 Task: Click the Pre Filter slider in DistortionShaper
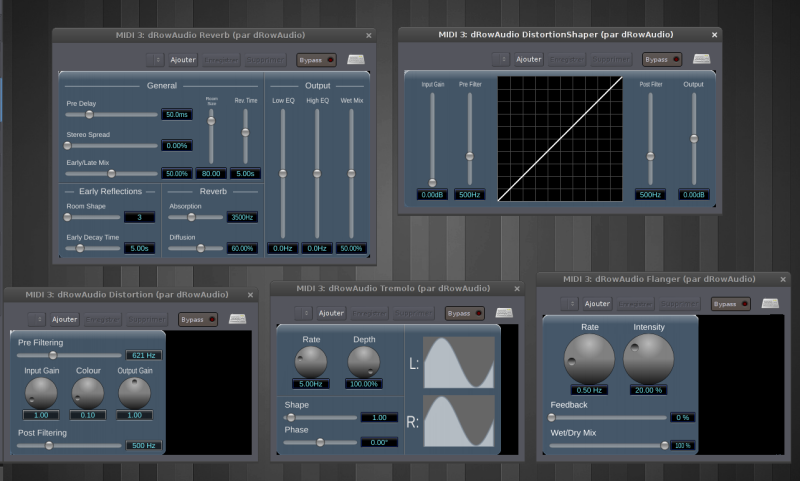[x=469, y=138]
